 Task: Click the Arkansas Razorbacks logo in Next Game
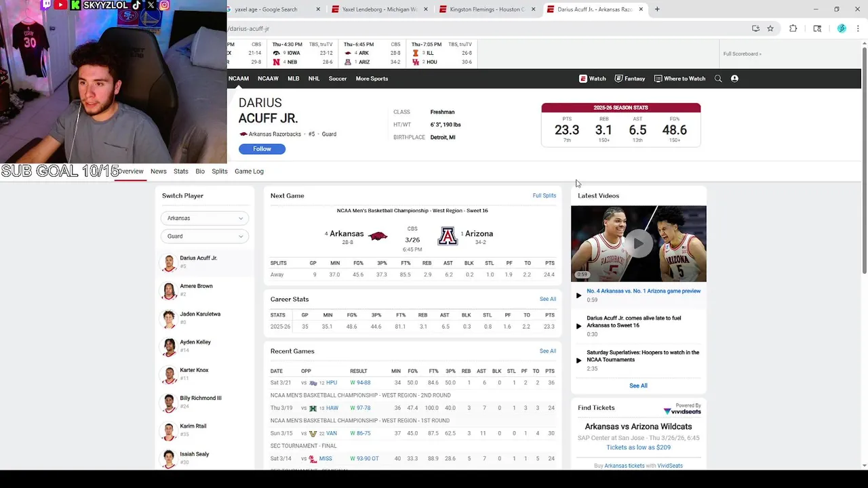point(378,236)
